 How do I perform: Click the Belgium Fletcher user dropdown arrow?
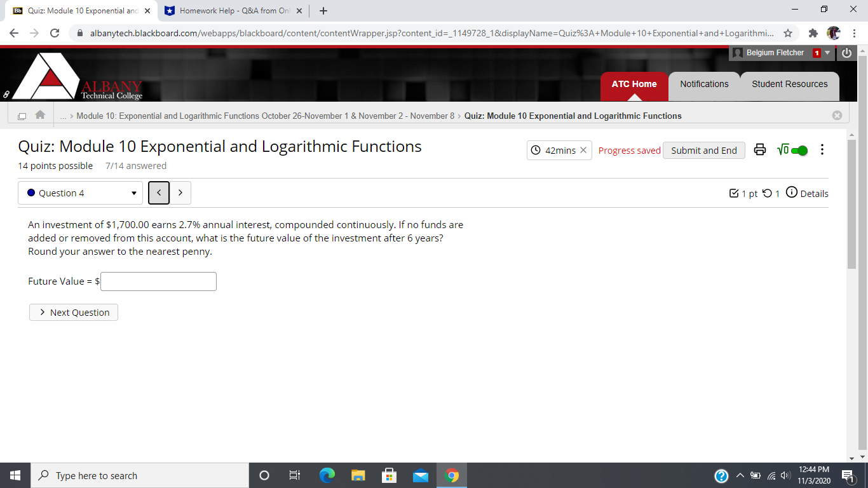click(828, 53)
